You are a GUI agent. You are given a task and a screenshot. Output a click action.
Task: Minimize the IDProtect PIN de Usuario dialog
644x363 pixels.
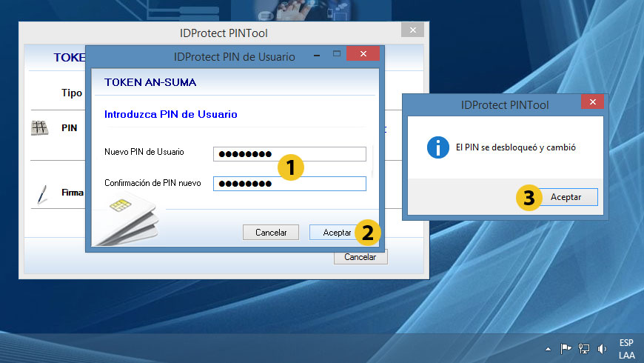click(x=317, y=55)
